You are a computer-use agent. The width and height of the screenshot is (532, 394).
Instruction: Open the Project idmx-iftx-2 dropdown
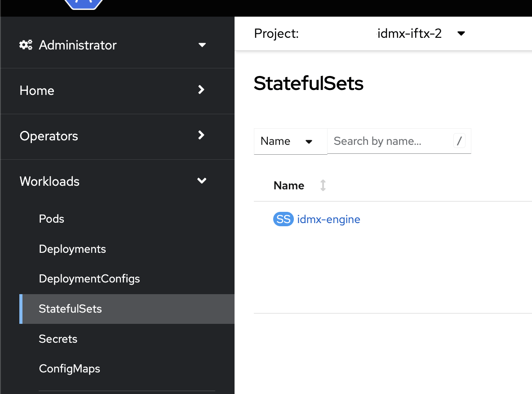click(x=421, y=34)
